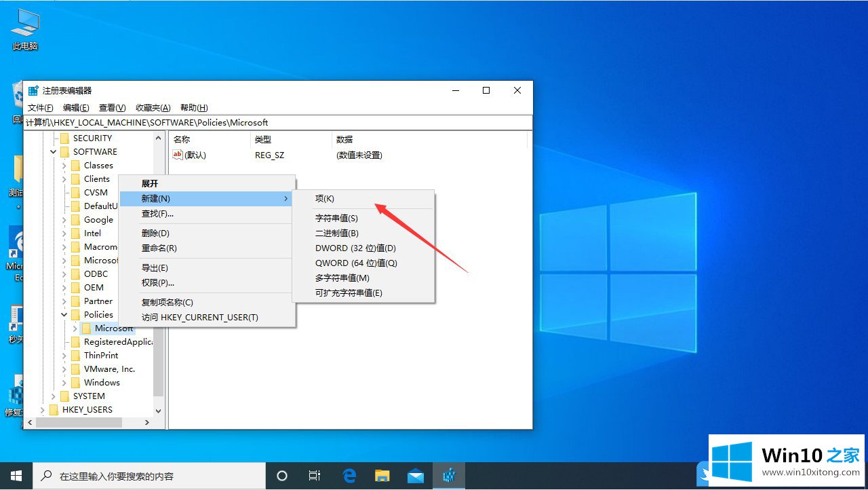Choose 重命名(R) in context menu
The image size is (868, 490).
click(208, 248)
